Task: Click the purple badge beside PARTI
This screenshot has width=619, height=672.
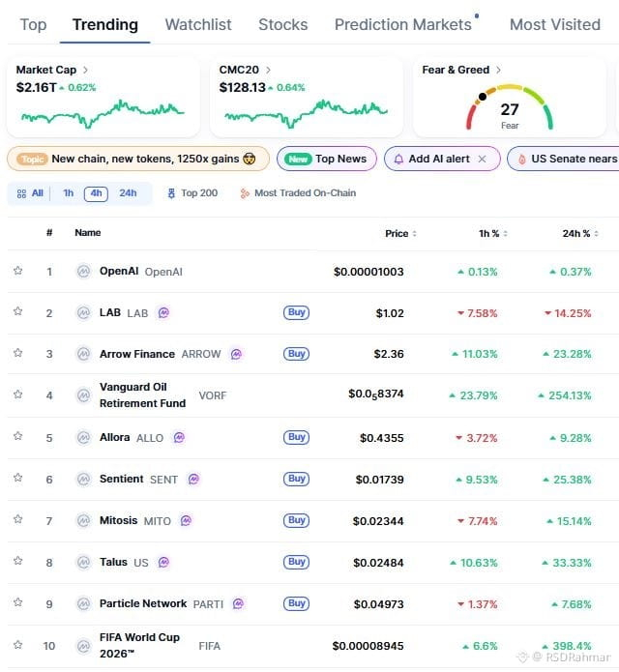Action: [238, 604]
